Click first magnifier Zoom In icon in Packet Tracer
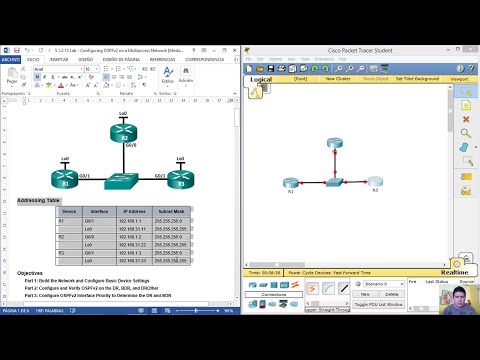This screenshot has width=480, height=360. point(339,69)
